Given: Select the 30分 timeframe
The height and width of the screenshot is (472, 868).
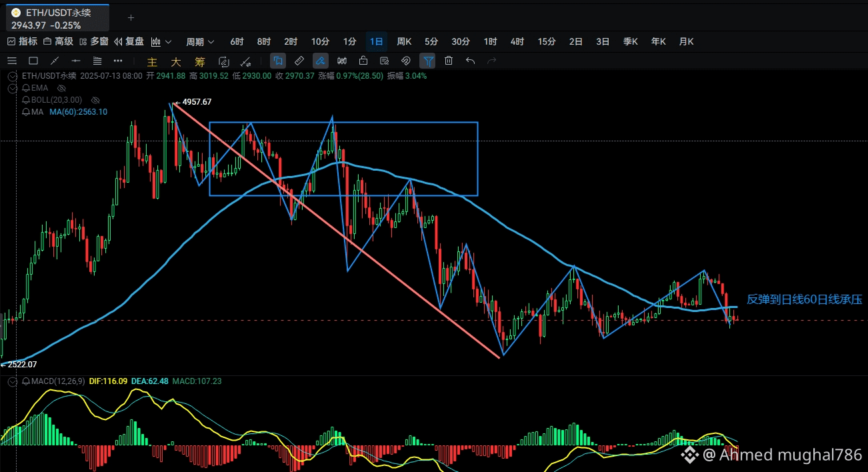Looking at the screenshot, I should click(461, 41).
